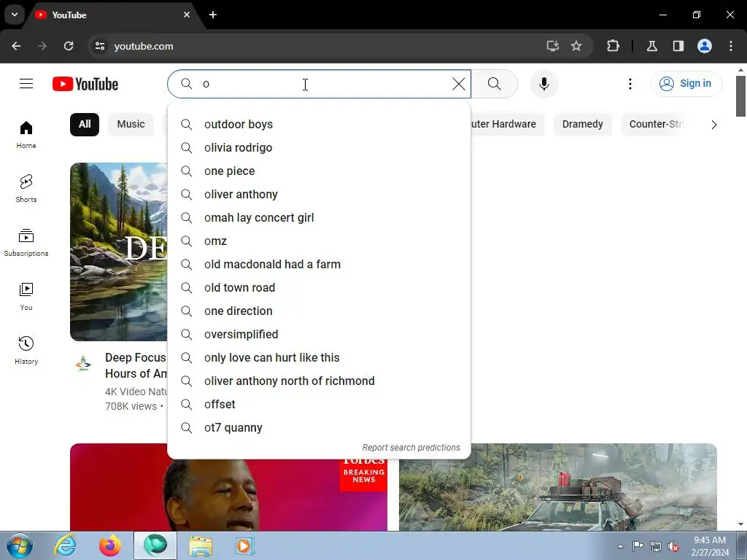Image resolution: width=747 pixels, height=560 pixels.
Task: Choose 'only love can hurt like this'
Action: click(x=320, y=357)
